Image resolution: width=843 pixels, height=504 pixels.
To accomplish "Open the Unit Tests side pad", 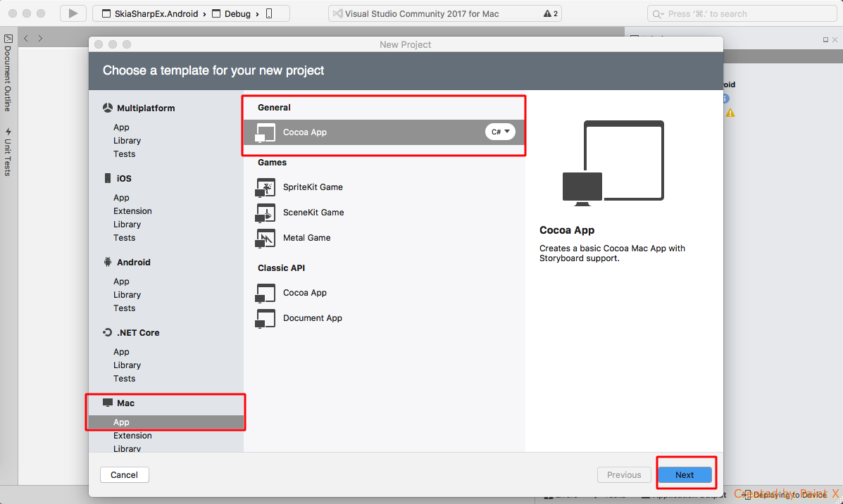I will tap(8, 152).
